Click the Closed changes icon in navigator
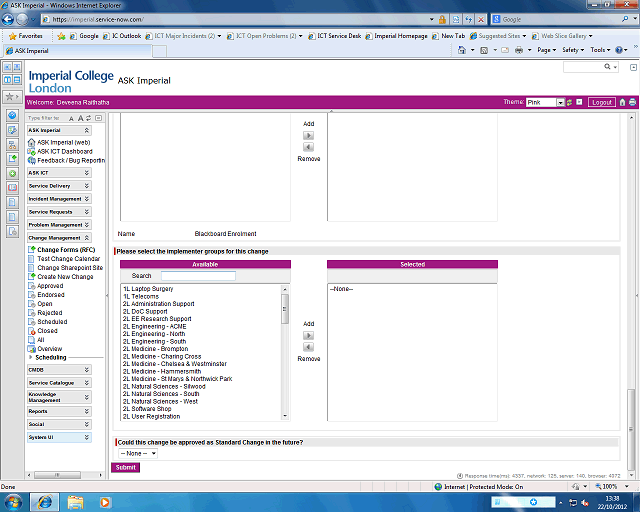This screenshot has width=640, height=512. [x=32, y=331]
